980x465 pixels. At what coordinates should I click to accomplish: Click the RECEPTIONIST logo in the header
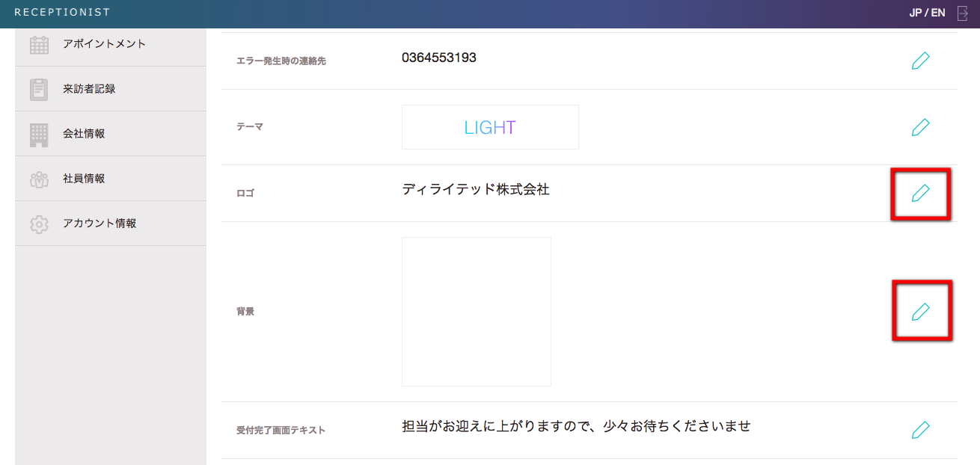[x=62, y=13]
